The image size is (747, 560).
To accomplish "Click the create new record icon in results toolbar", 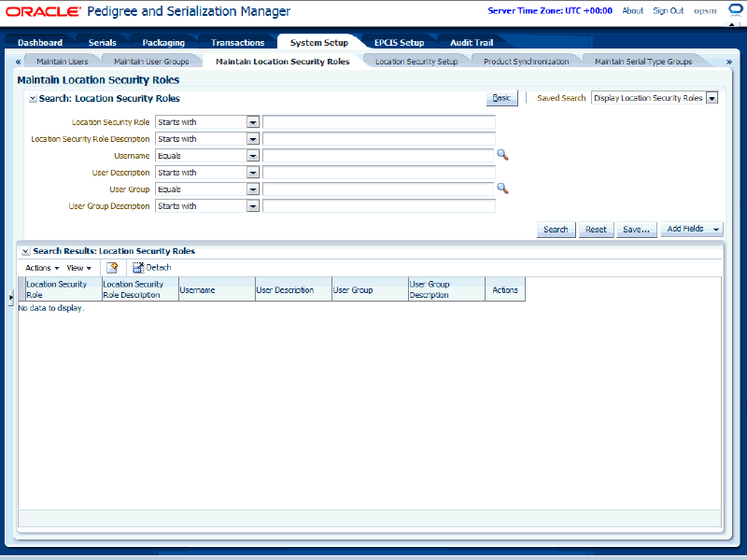I will tap(112, 268).
